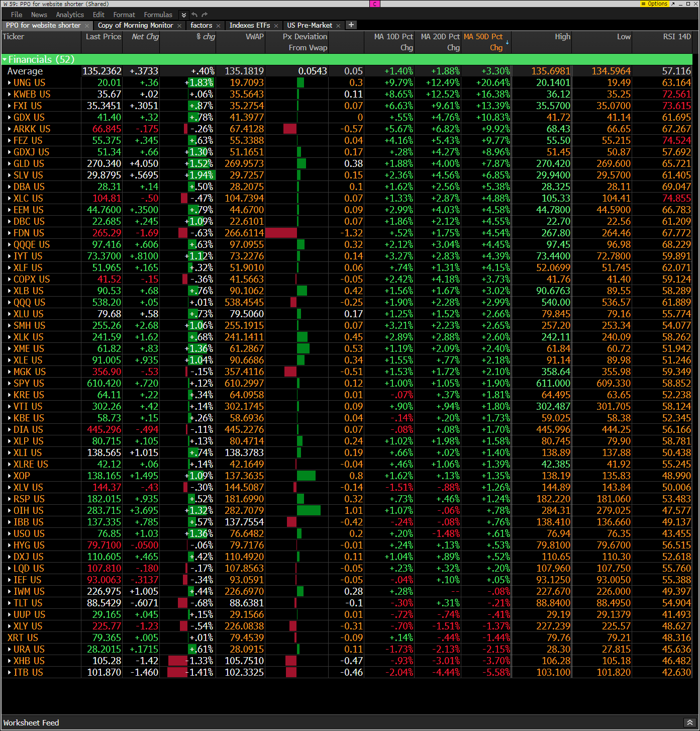Screen dimensions: 700x731
Task: Open the Formulas menu
Action: (x=158, y=15)
